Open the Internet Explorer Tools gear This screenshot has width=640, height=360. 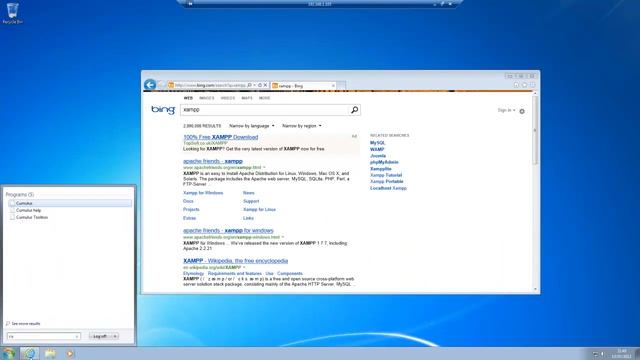pos(532,85)
